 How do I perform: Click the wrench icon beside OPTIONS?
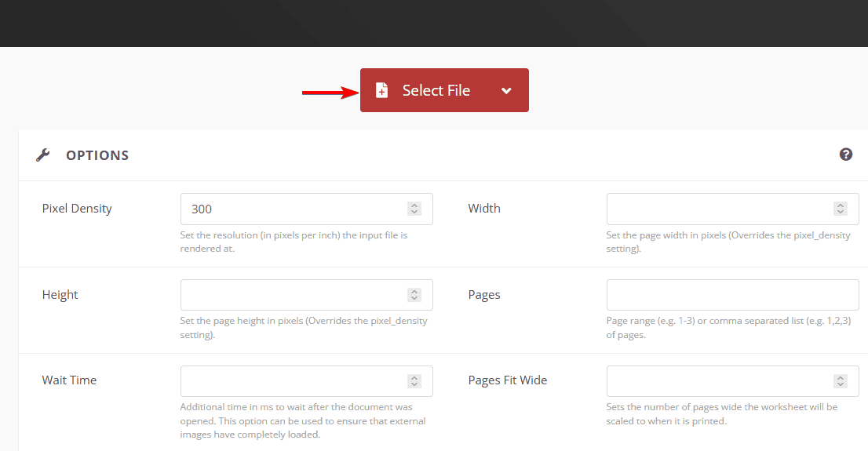pyautogui.click(x=43, y=155)
